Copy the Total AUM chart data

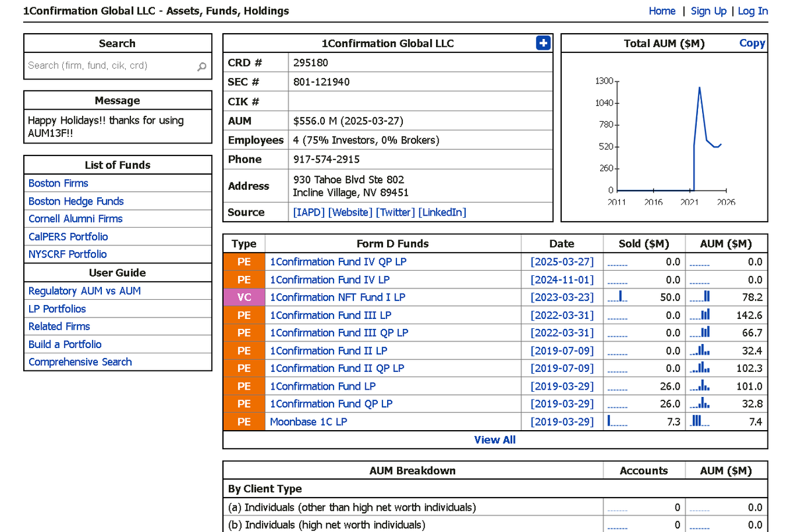click(x=752, y=43)
